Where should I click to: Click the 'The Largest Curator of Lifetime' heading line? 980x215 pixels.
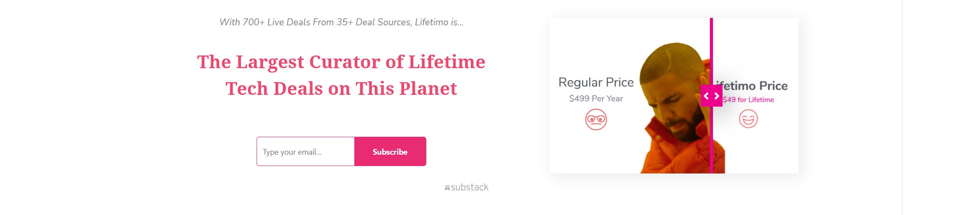coord(341,62)
